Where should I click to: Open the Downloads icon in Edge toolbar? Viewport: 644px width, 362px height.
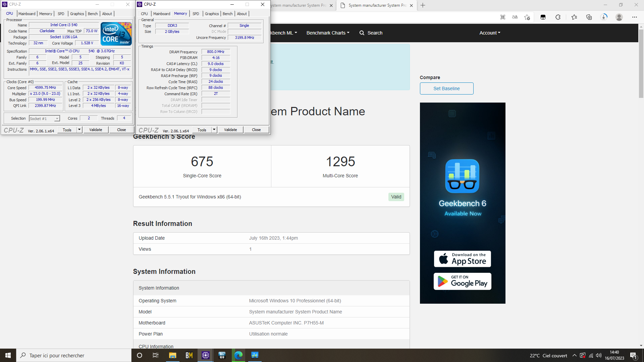[604, 17]
